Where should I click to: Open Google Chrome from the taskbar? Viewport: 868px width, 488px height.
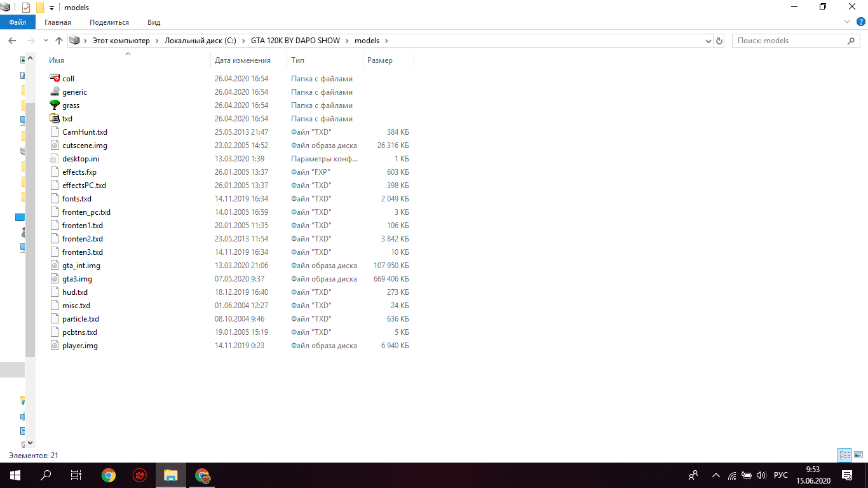point(109,475)
